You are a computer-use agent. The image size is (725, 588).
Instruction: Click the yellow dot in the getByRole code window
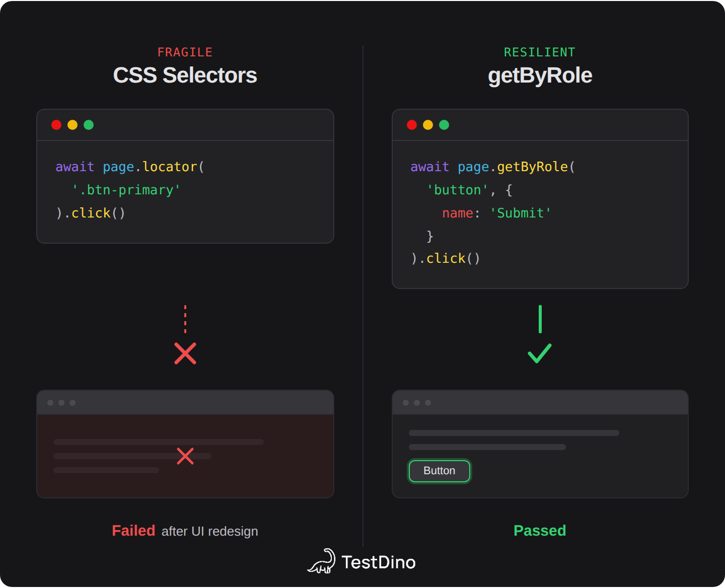(428, 125)
